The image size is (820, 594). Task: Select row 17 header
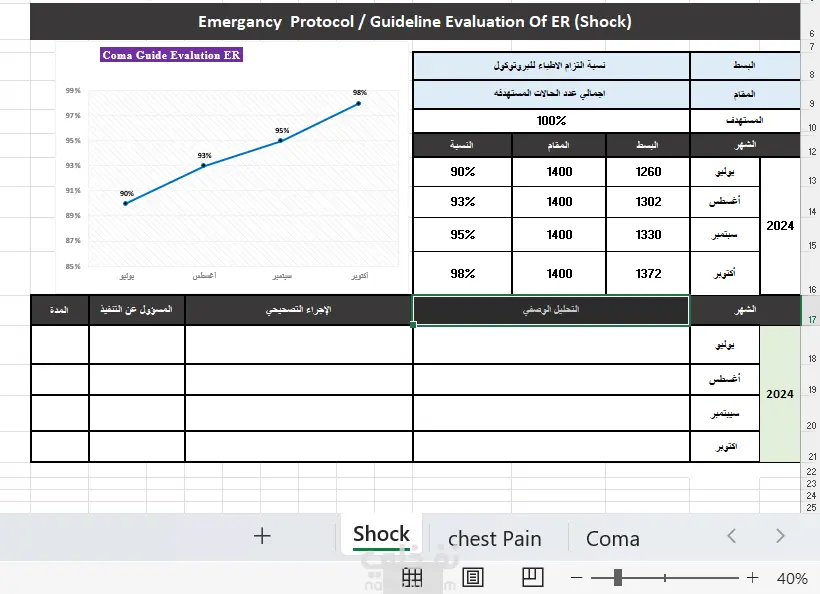coord(811,319)
